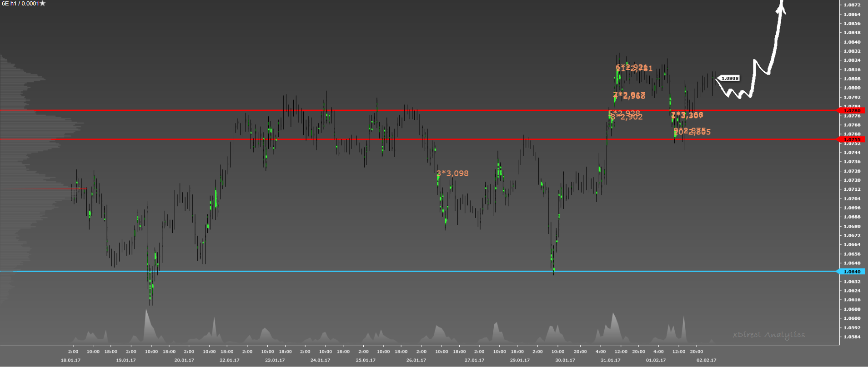The image size is (868, 367).
Task: Click the white 1.0808 current price tag
Action: (729, 79)
